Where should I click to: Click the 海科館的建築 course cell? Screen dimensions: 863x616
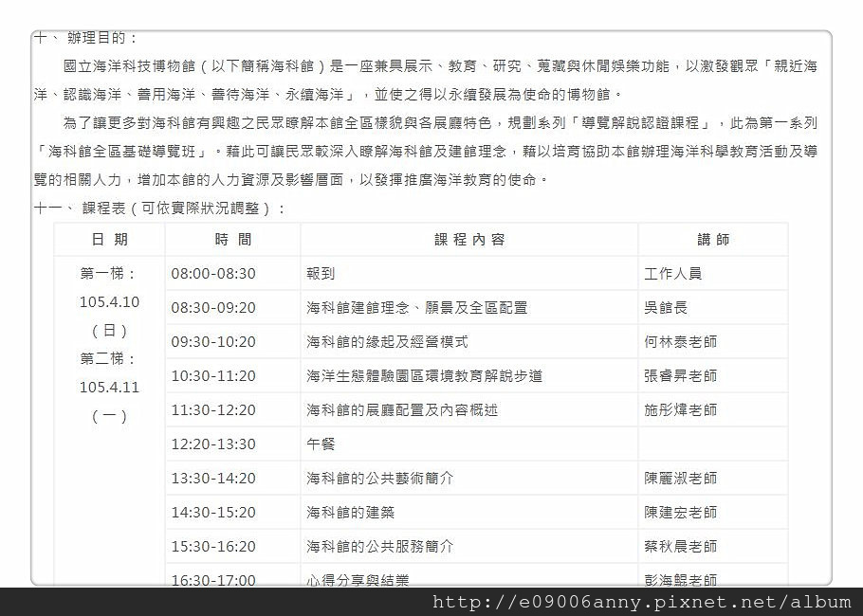(469, 512)
